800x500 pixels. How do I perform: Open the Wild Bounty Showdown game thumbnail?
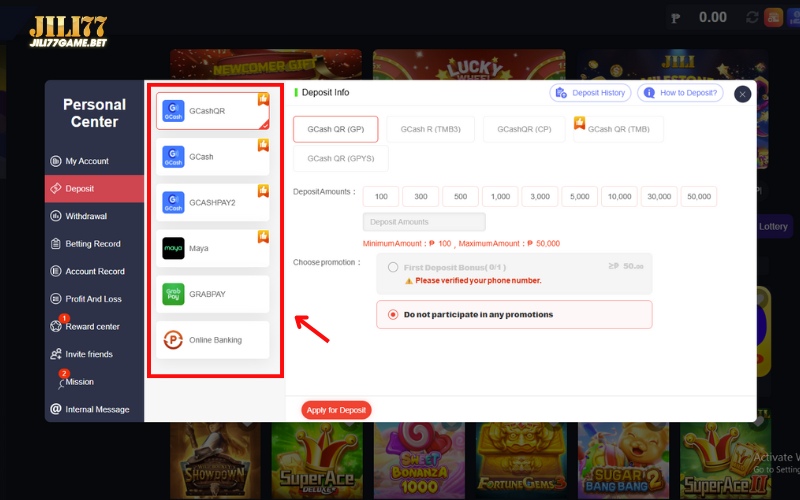pyautogui.click(x=215, y=461)
